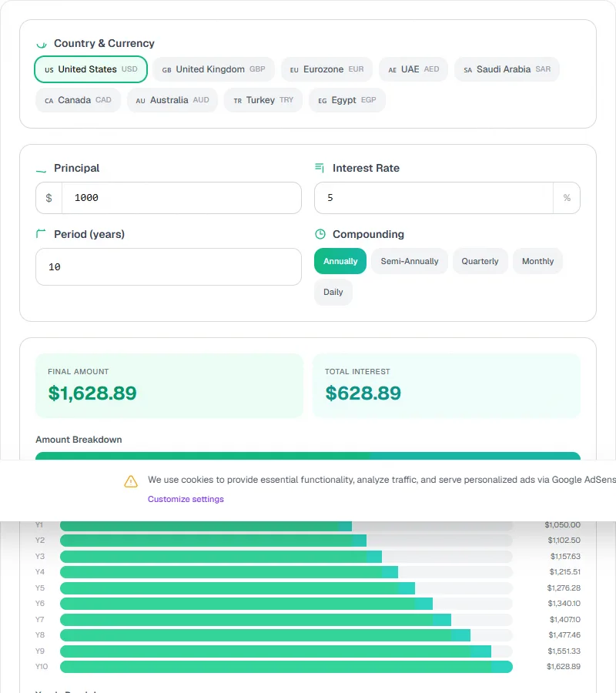616x693 pixels.
Task: Pick UAE AED currency chip
Action: click(x=413, y=69)
